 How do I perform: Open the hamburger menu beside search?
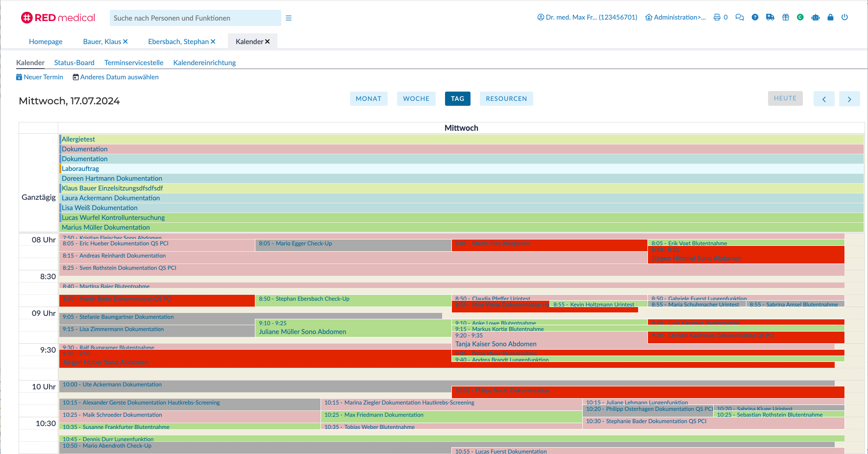[289, 18]
